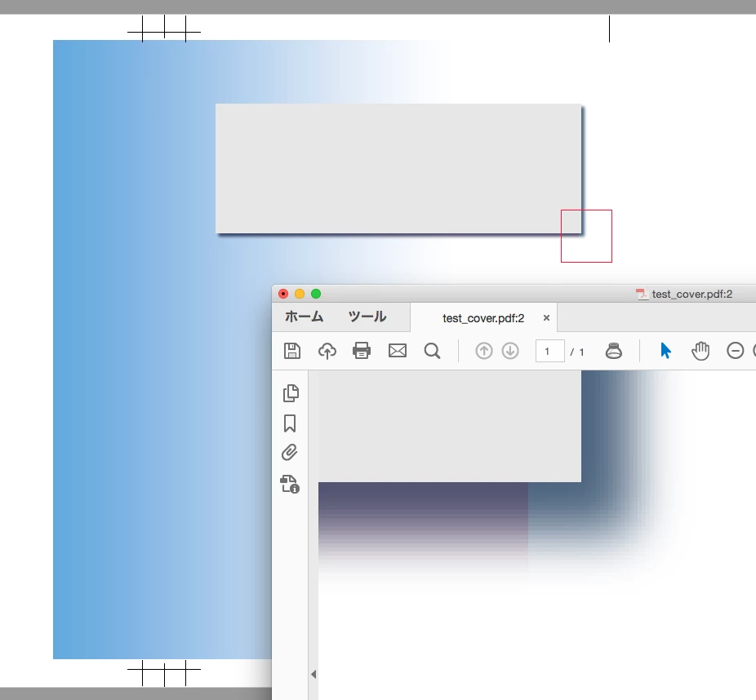Select the test_cover.pdf:2 document tab
Image resolution: width=756 pixels, height=700 pixels.
point(483,318)
